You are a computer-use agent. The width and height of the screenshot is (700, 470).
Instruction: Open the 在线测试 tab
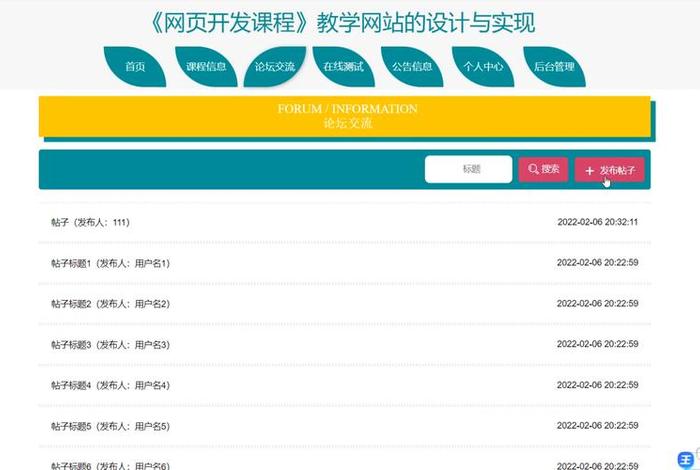(343, 67)
